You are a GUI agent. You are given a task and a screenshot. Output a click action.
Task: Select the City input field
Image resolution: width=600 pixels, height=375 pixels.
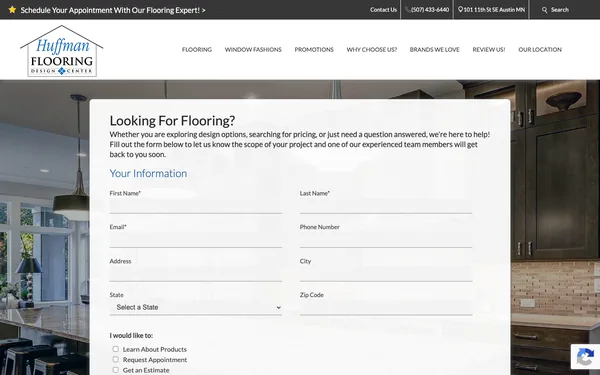click(x=386, y=274)
